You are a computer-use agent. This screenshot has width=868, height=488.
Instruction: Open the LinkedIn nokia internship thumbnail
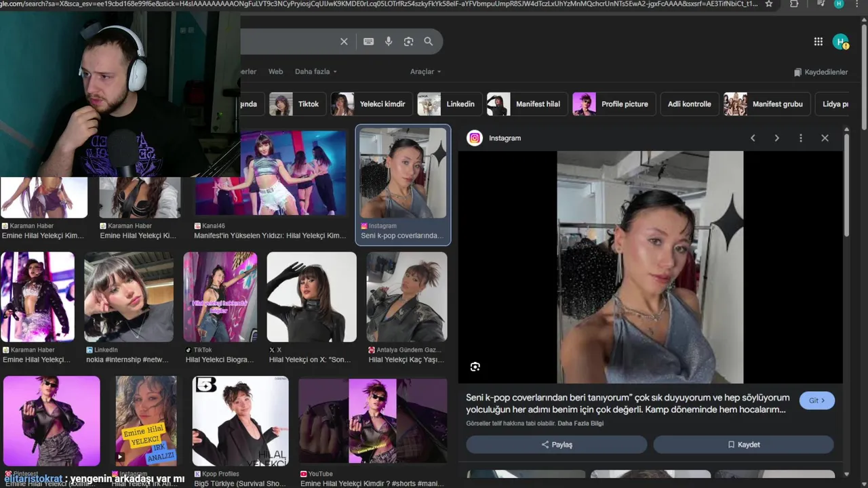129,297
